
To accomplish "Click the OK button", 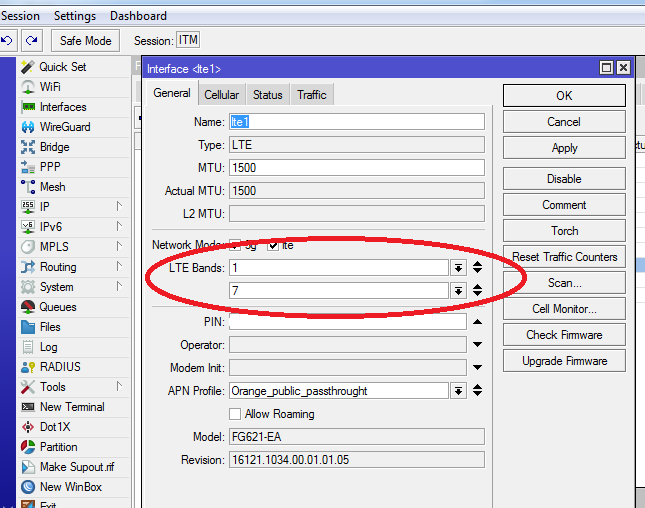I will [564, 95].
